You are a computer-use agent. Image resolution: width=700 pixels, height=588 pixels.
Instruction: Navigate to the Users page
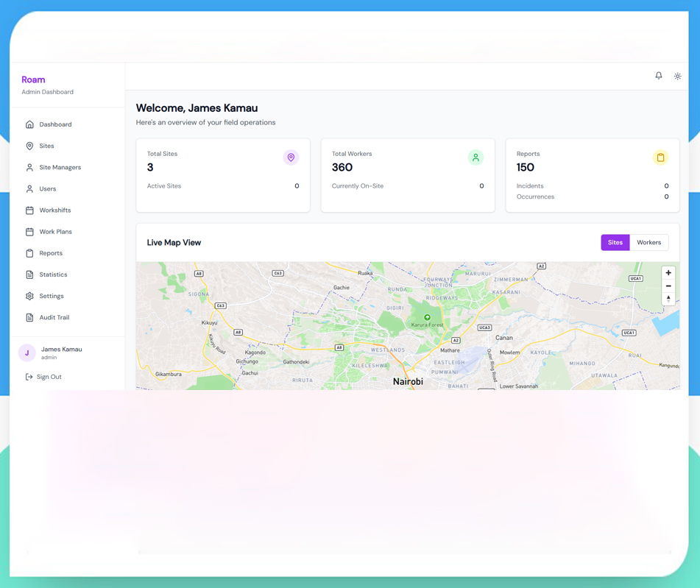[67, 188]
